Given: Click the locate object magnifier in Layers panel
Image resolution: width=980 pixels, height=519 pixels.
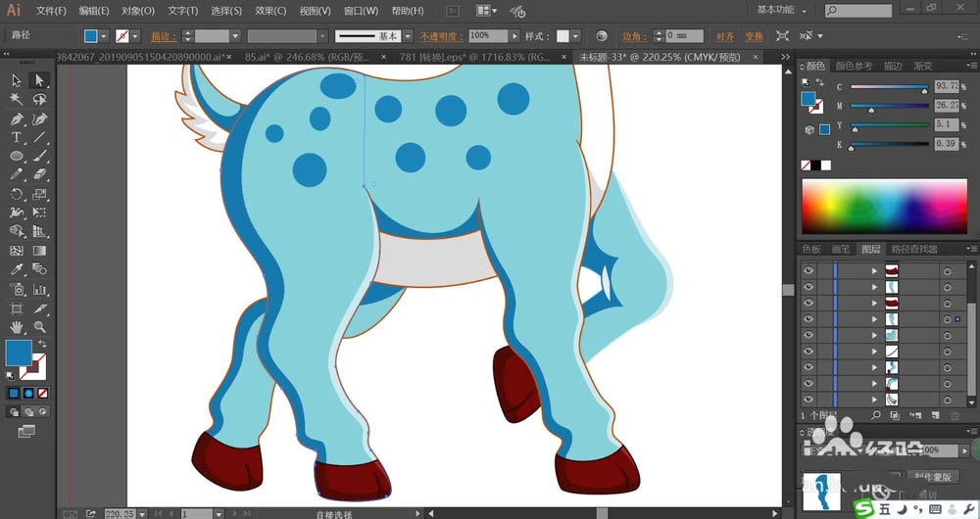Looking at the screenshot, I should [x=875, y=415].
